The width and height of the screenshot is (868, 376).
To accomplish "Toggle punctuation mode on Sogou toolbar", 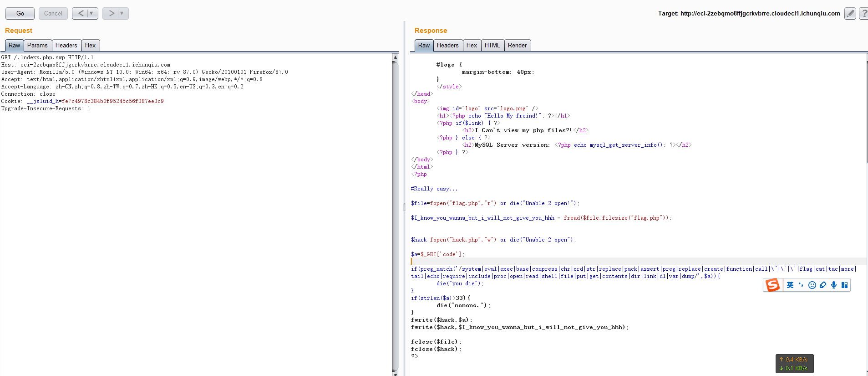I will pyautogui.click(x=801, y=285).
